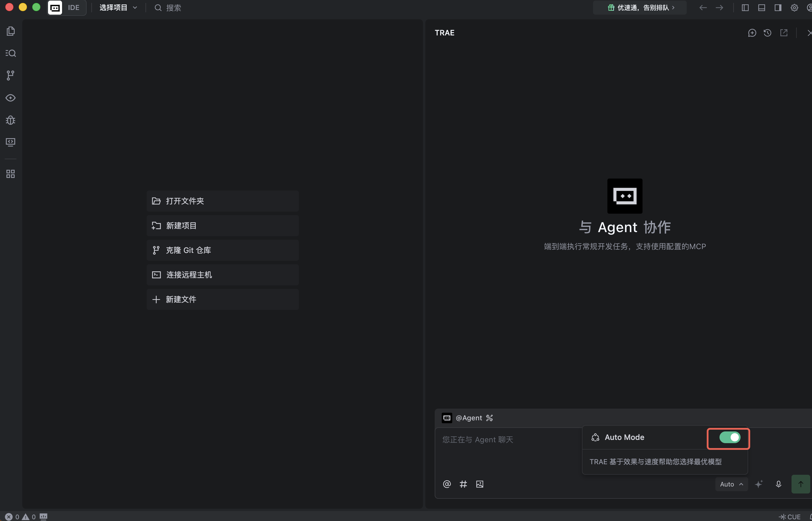The width and height of the screenshot is (812, 521).
Task: Click the TRAE logo in title bar
Action: pyautogui.click(x=55, y=7)
